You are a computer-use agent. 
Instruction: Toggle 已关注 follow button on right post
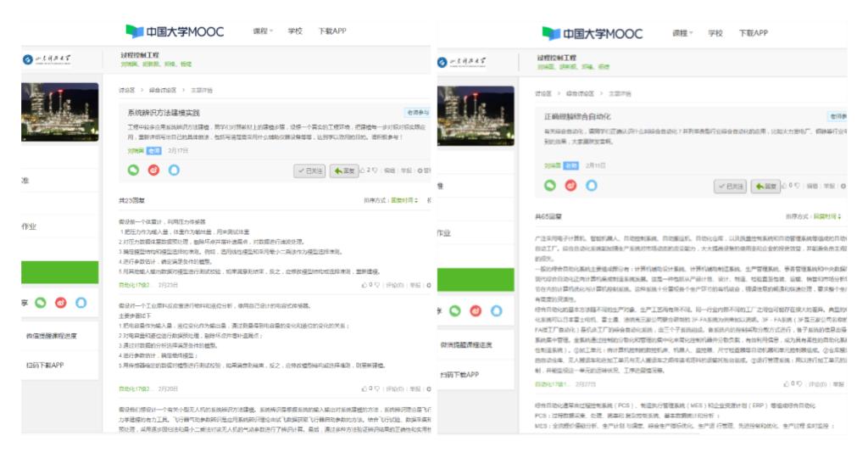click(x=731, y=186)
